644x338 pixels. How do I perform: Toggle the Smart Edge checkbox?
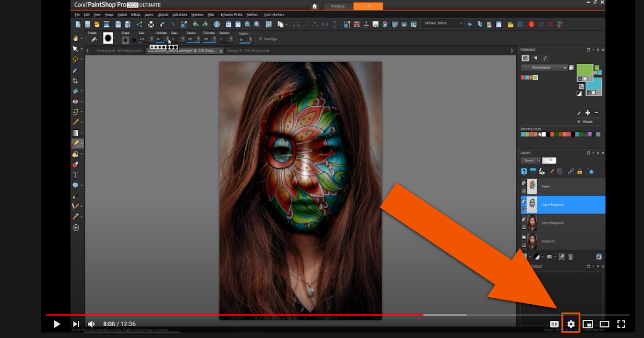pos(261,39)
